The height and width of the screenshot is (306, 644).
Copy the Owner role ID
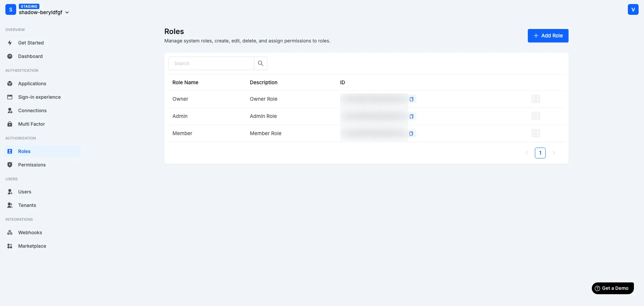[x=411, y=99]
